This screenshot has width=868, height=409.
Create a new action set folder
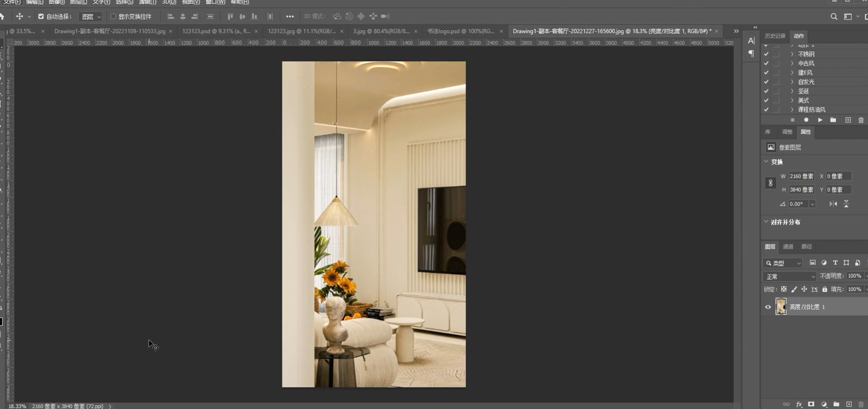click(x=833, y=120)
